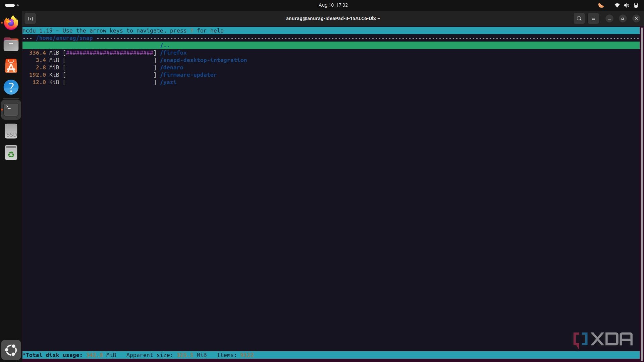Open the SSD drive icon in dock
Viewport: 644px width, 362px height.
(11, 131)
